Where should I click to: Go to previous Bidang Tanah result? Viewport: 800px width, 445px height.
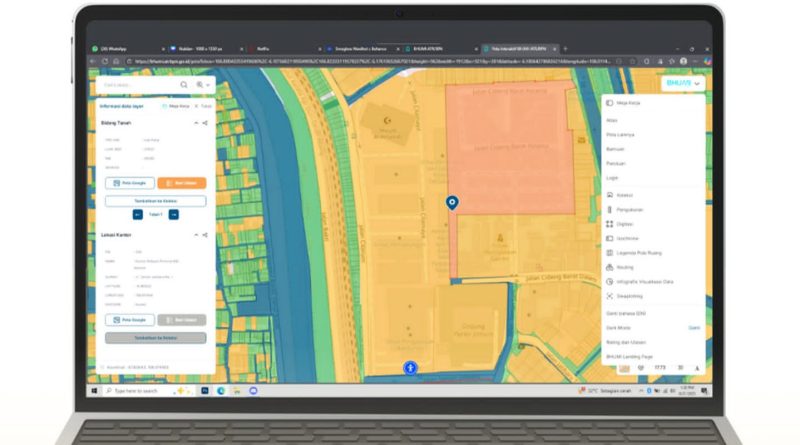point(137,214)
